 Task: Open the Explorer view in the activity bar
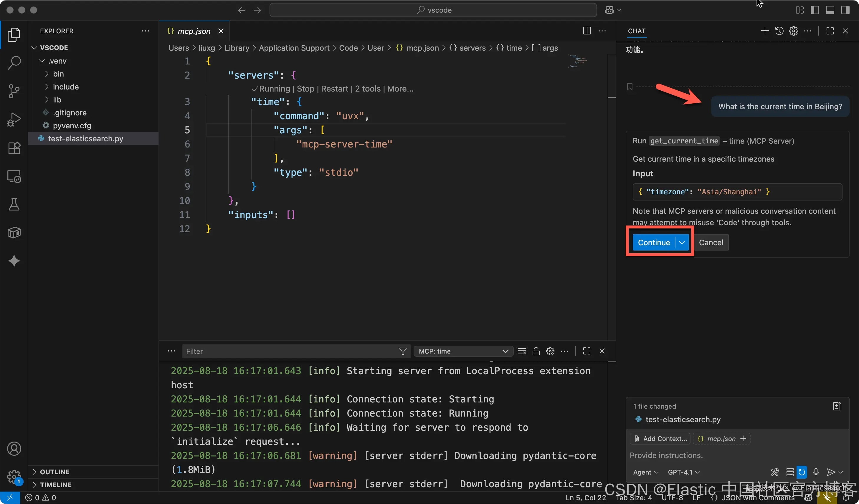pyautogui.click(x=14, y=34)
